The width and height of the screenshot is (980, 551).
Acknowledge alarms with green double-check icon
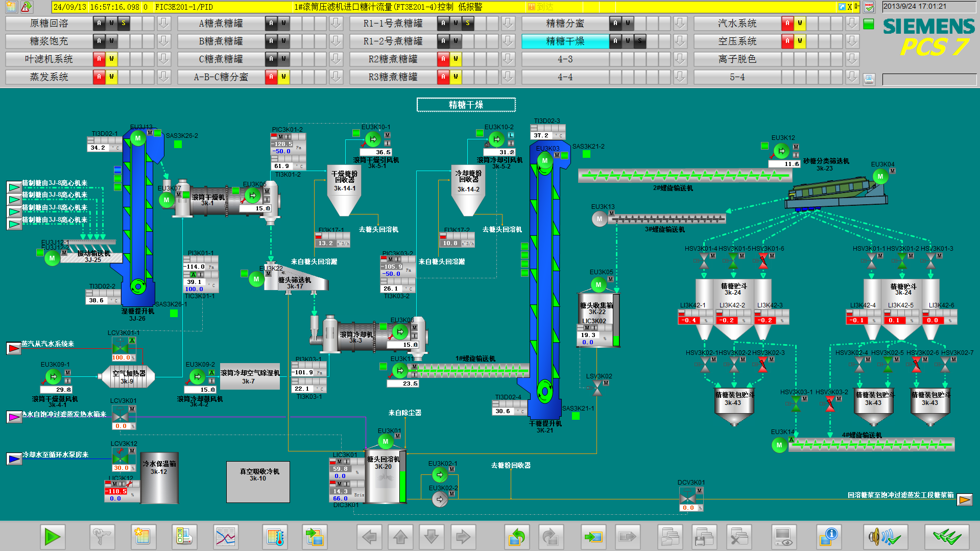click(947, 537)
